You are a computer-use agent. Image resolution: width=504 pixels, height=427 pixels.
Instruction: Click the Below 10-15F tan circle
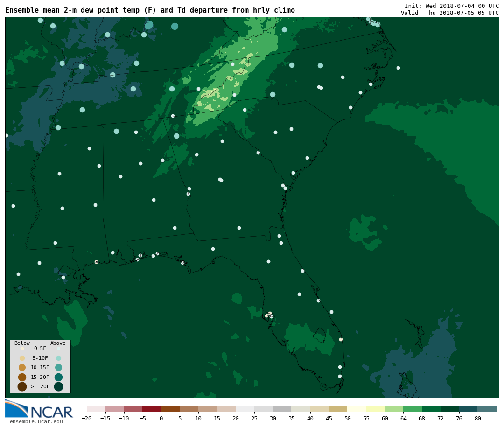pos(22,368)
